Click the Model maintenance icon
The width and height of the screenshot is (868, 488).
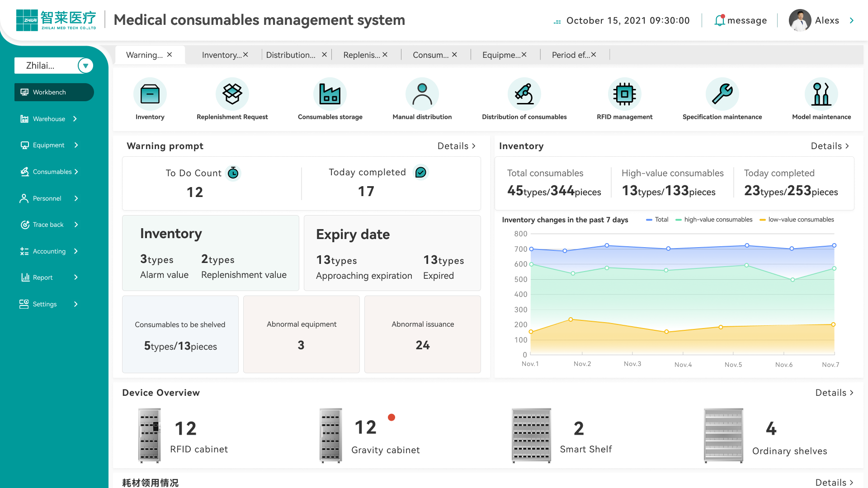821,98
